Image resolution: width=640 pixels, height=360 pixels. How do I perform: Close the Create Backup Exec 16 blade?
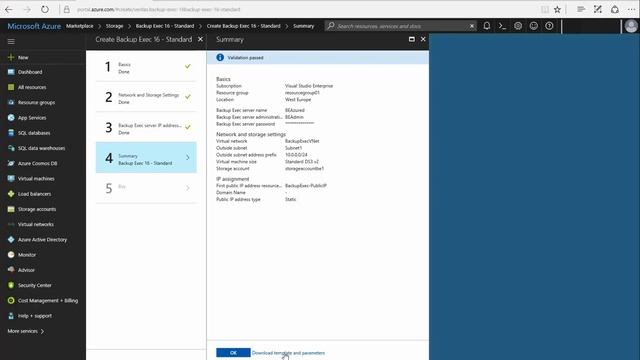pos(200,39)
